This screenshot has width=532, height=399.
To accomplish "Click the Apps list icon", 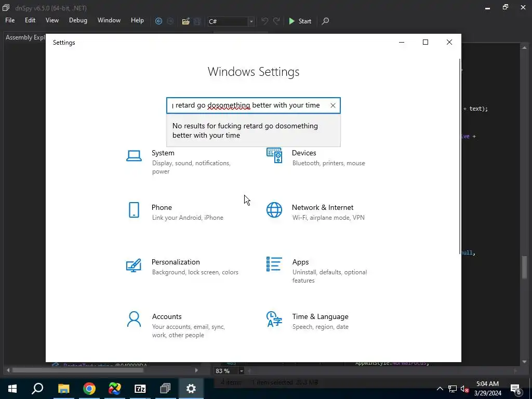I will pyautogui.click(x=274, y=264).
